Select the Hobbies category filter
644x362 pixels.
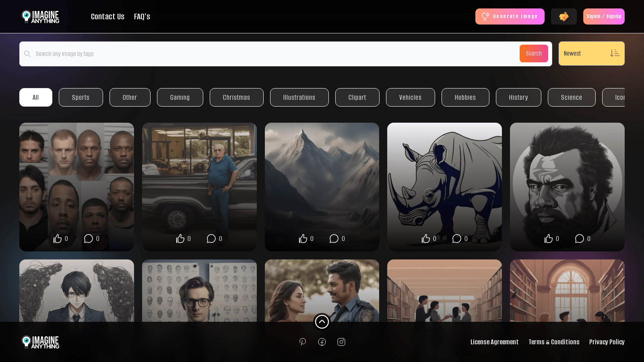[x=465, y=97]
